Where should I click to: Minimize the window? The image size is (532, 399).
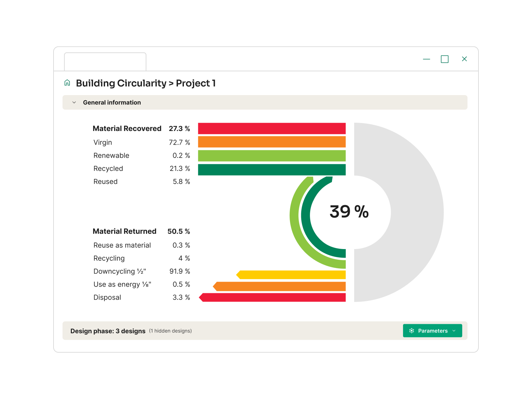tap(426, 59)
